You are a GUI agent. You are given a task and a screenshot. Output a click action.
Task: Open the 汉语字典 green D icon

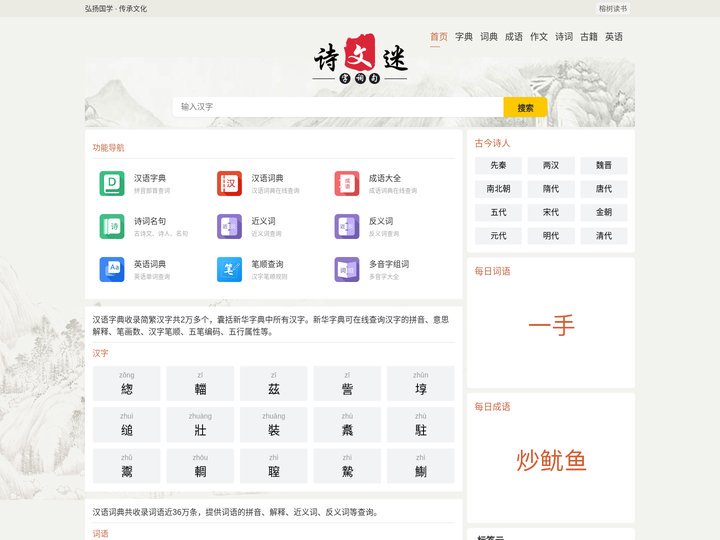[x=112, y=183]
